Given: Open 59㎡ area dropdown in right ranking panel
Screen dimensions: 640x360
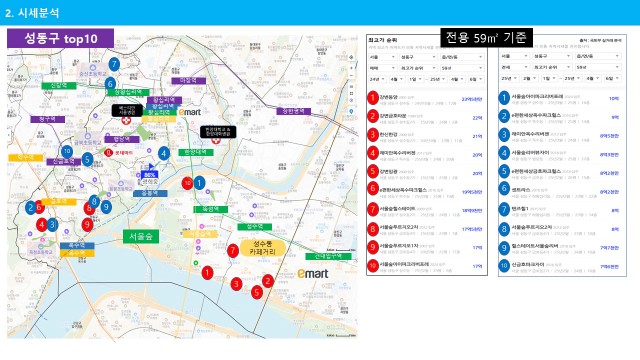Looking at the screenshot, I should 598,67.
